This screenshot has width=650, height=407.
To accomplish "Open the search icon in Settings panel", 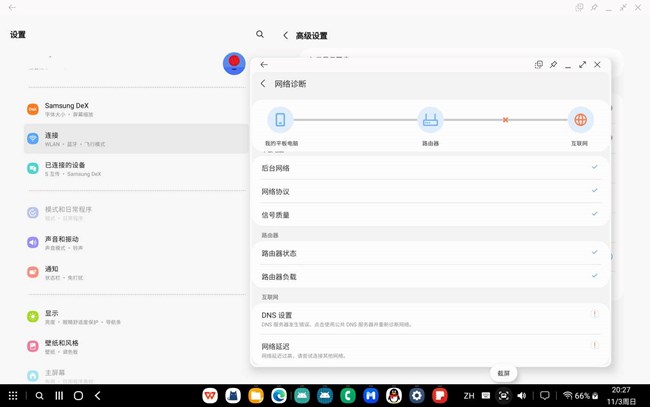I will tap(260, 35).
